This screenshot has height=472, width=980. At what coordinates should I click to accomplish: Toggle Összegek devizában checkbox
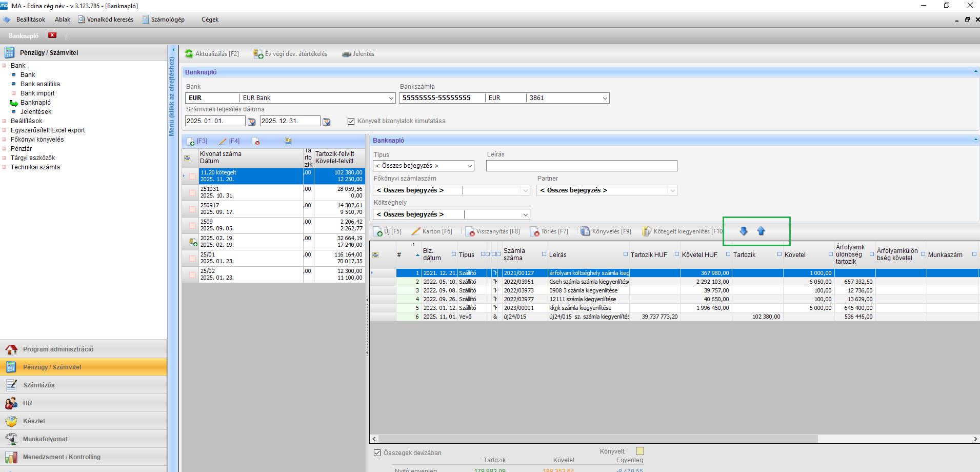tap(377, 453)
